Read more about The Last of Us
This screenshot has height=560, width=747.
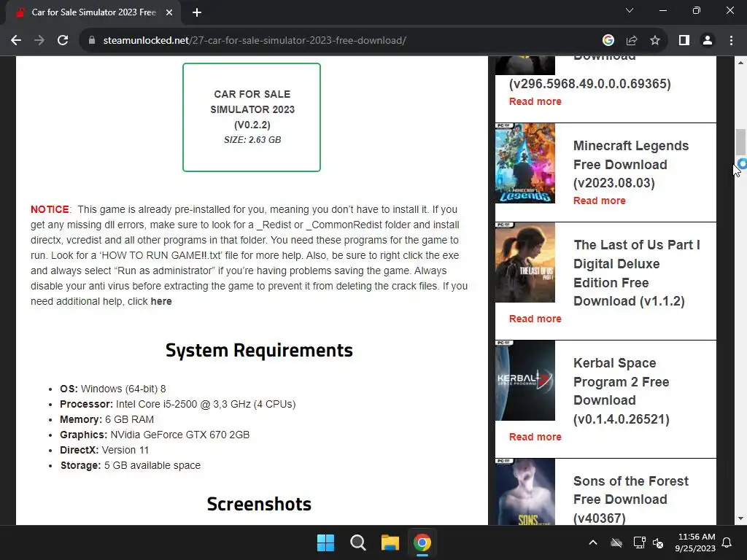(535, 319)
